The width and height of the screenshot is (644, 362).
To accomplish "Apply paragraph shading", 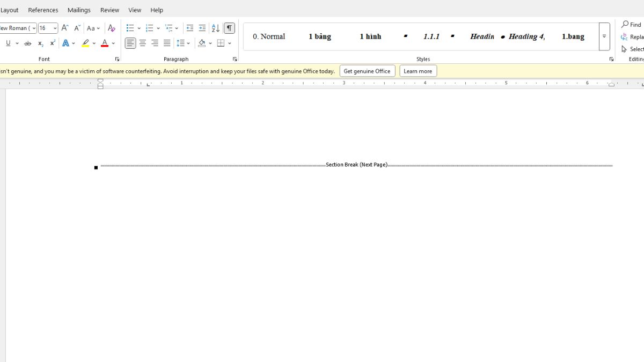I will coord(202,43).
